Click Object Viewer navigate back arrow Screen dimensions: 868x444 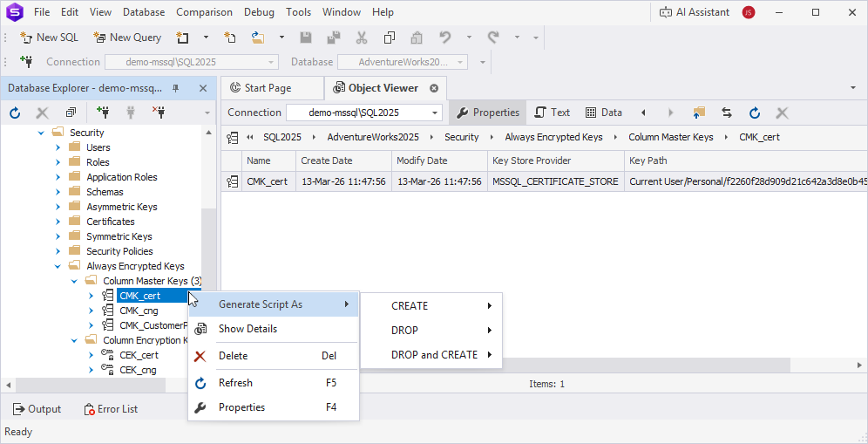643,113
